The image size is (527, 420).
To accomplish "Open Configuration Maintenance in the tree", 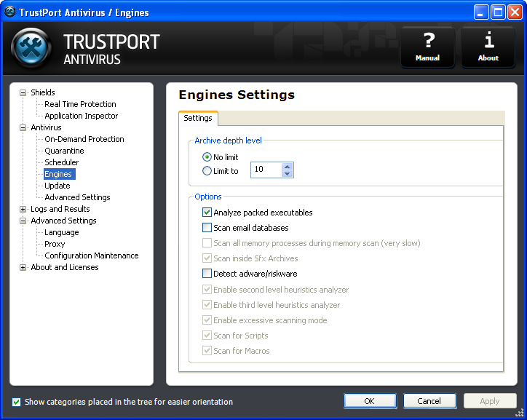I will point(92,255).
